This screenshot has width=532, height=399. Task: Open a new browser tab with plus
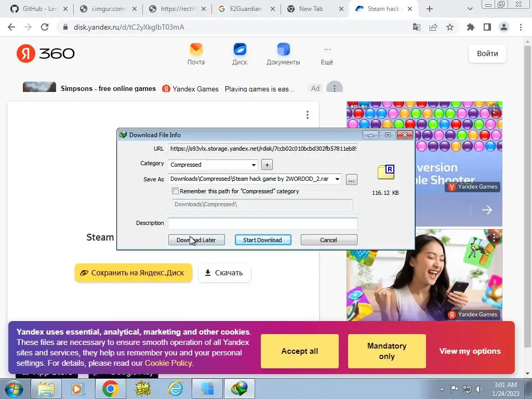(x=430, y=9)
